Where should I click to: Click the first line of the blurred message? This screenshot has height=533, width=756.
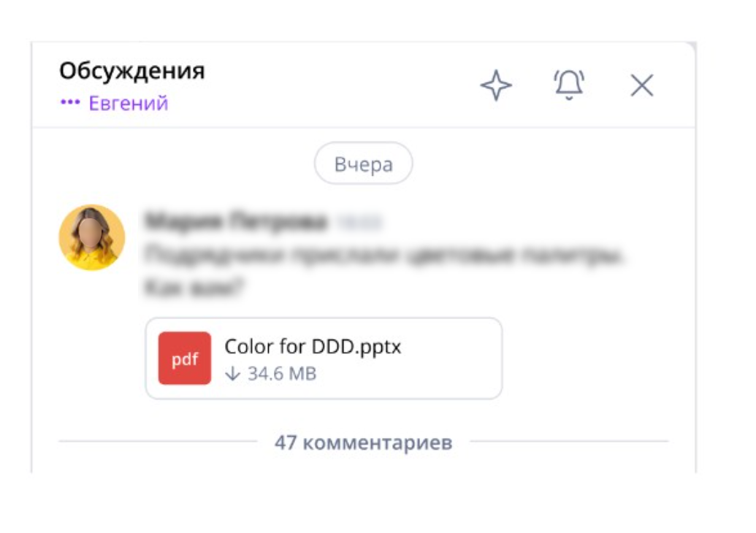387,255
